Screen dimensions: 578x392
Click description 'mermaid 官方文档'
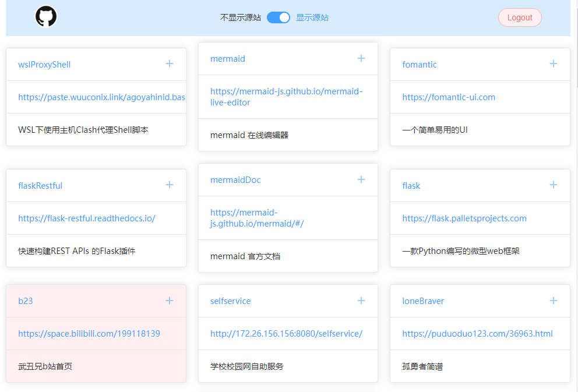[x=245, y=256]
